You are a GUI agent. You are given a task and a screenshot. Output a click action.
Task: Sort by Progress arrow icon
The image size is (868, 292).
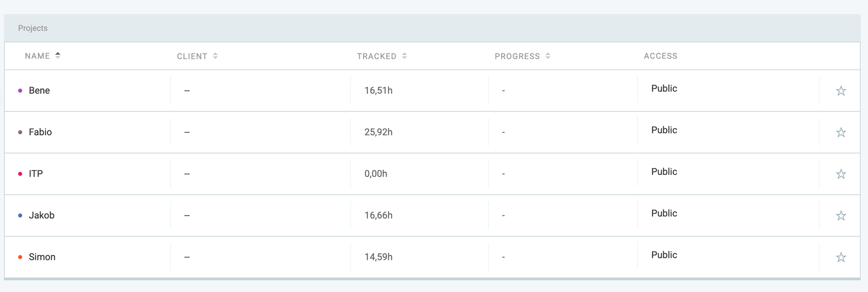[x=548, y=56]
